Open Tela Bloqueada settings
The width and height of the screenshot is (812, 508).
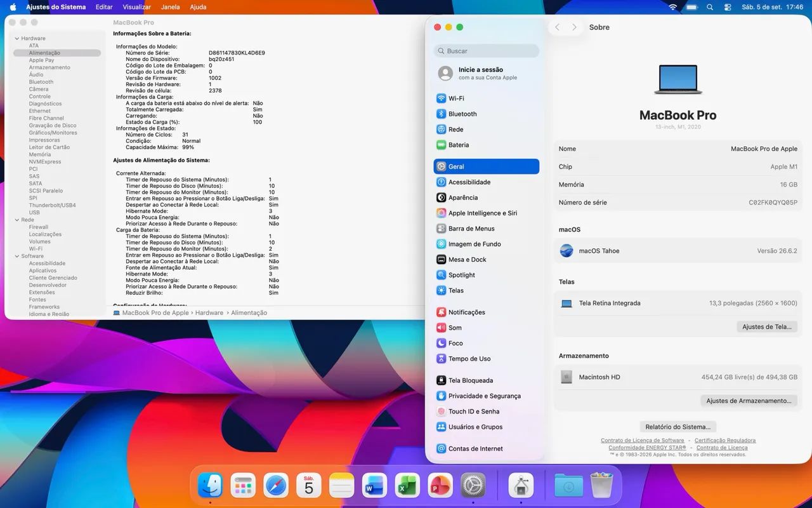click(487, 380)
